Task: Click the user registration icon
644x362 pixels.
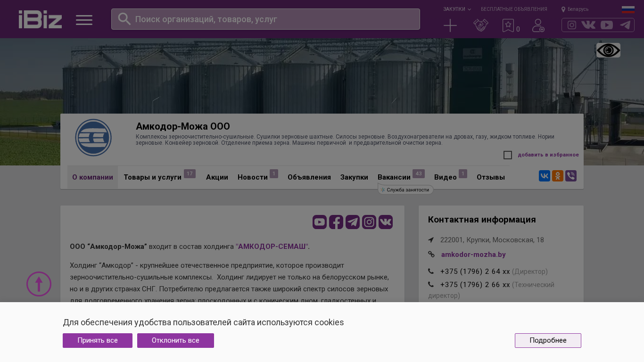Action: [538, 25]
